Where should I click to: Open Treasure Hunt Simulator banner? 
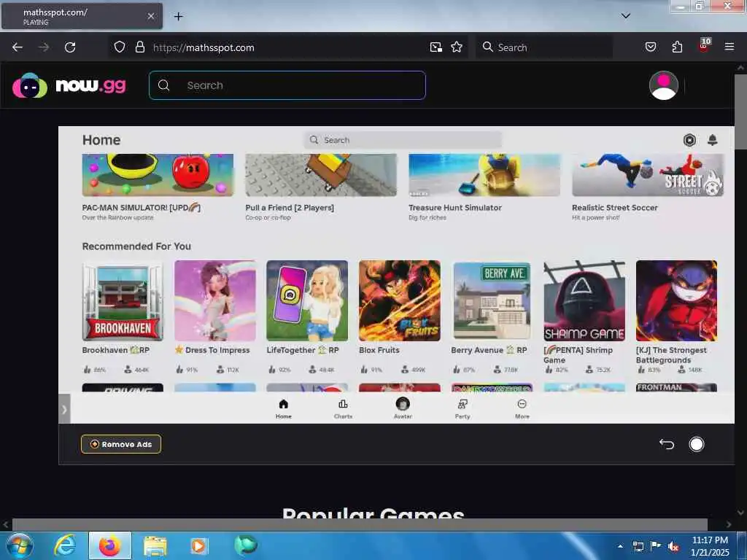484,175
